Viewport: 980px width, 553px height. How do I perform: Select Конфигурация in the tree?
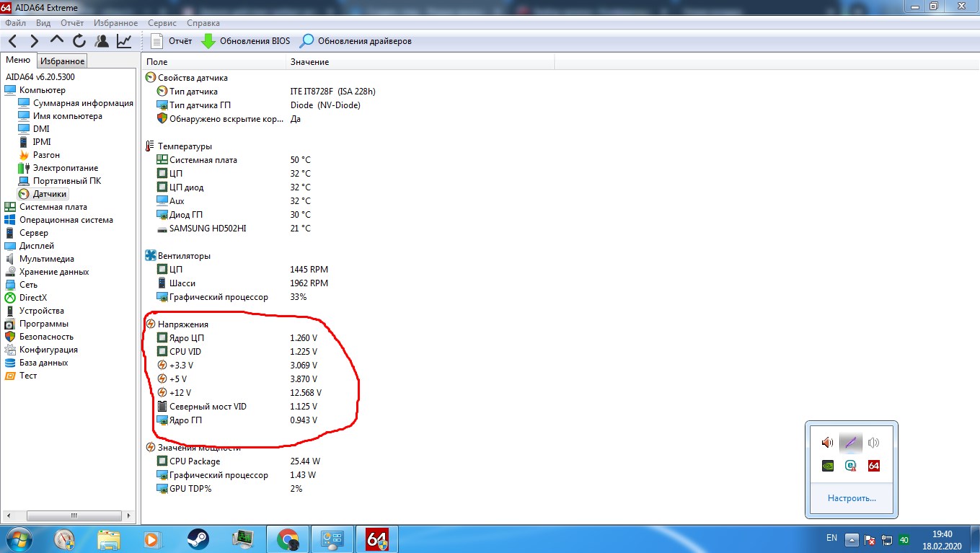(42, 350)
